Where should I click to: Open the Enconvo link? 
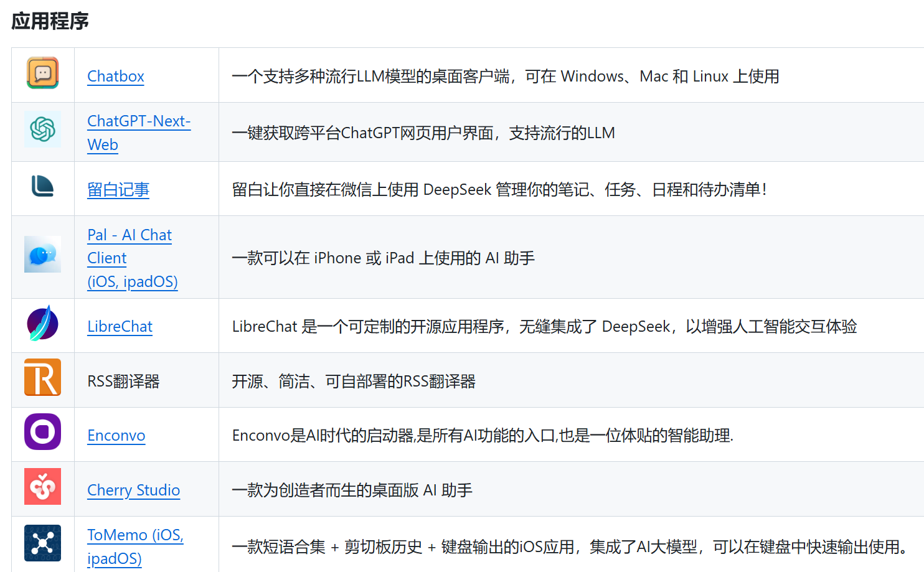[x=116, y=436]
